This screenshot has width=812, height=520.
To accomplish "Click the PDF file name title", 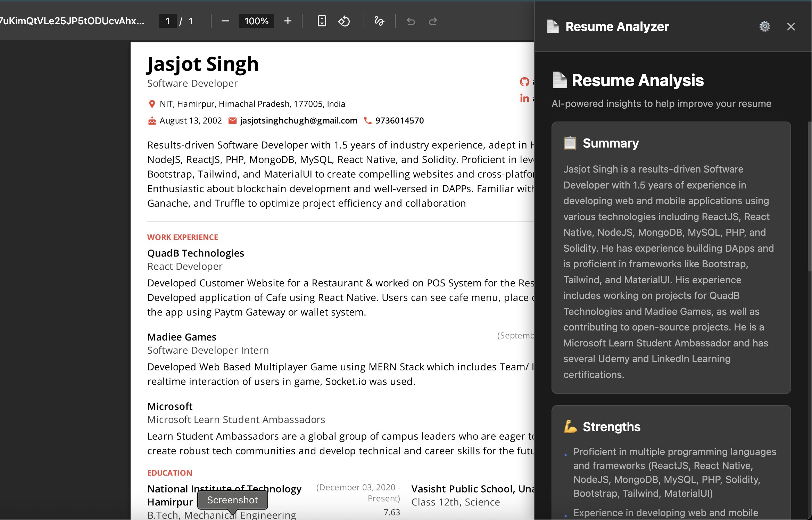I will (x=72, y=21).
